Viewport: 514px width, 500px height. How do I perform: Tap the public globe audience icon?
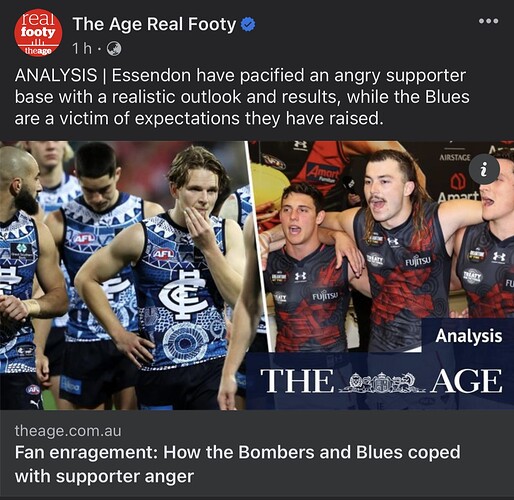click(x=114, y=49)
